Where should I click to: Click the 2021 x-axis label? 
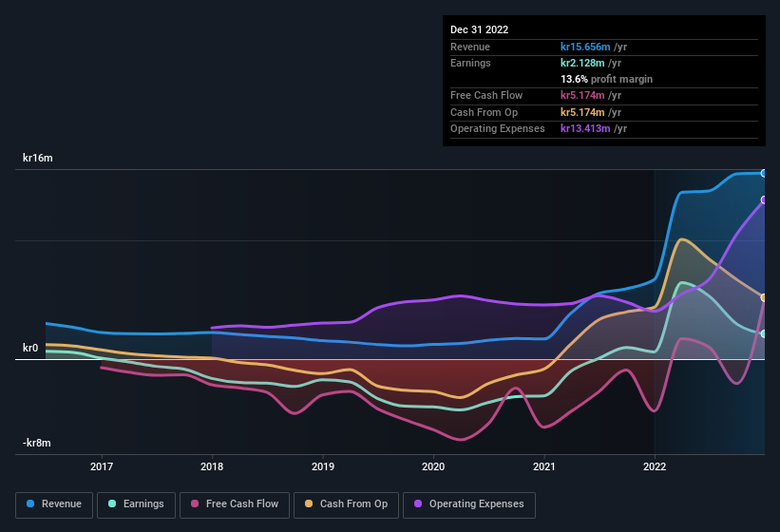pos(544,466)
